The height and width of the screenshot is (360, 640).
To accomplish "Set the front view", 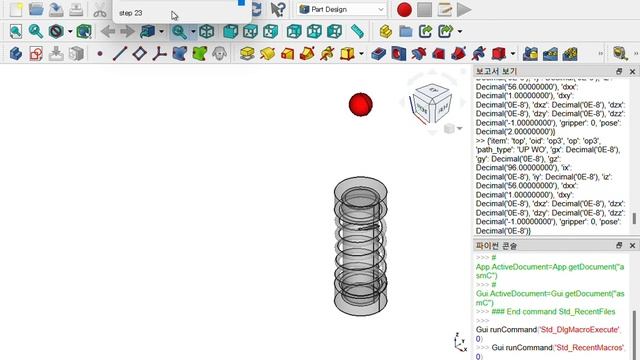I will (x=231, y=31).
